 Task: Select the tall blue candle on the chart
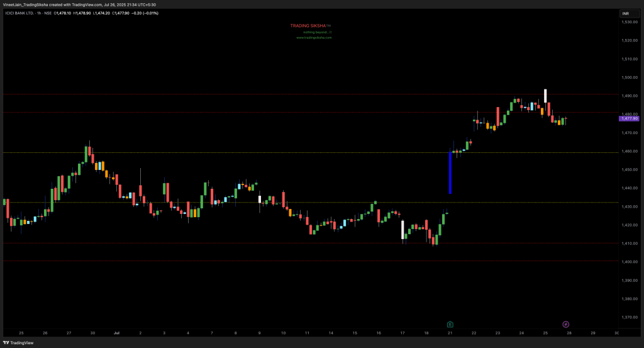450,172
